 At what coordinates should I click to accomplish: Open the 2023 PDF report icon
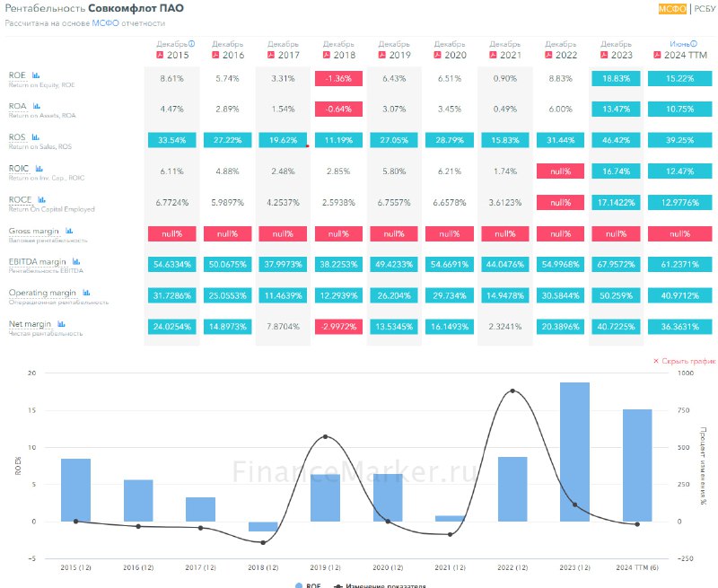coord(604,55)
